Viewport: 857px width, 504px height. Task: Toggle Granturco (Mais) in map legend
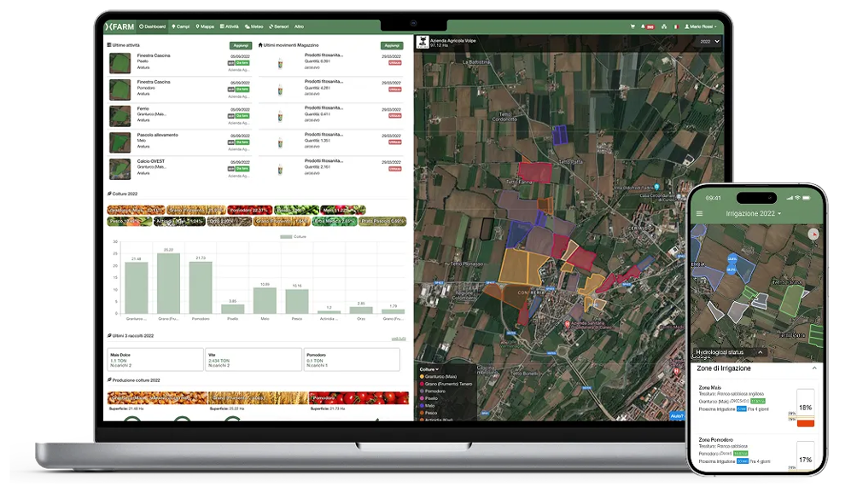[444, 377]
